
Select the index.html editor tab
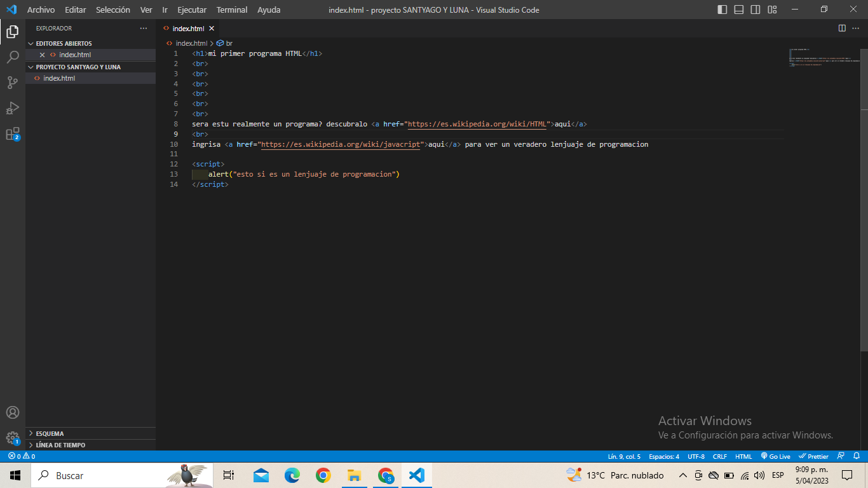(188, 29)
